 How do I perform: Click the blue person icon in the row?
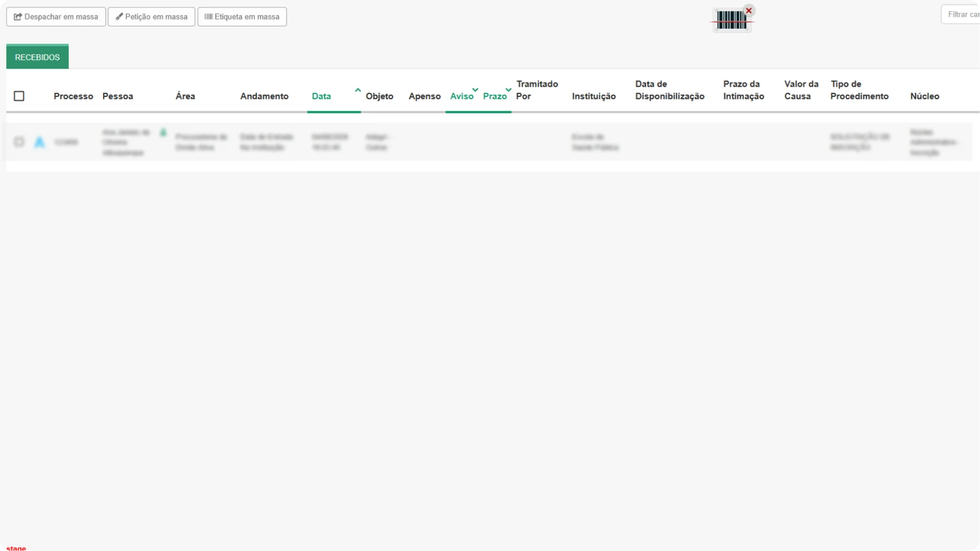point(39,142)
